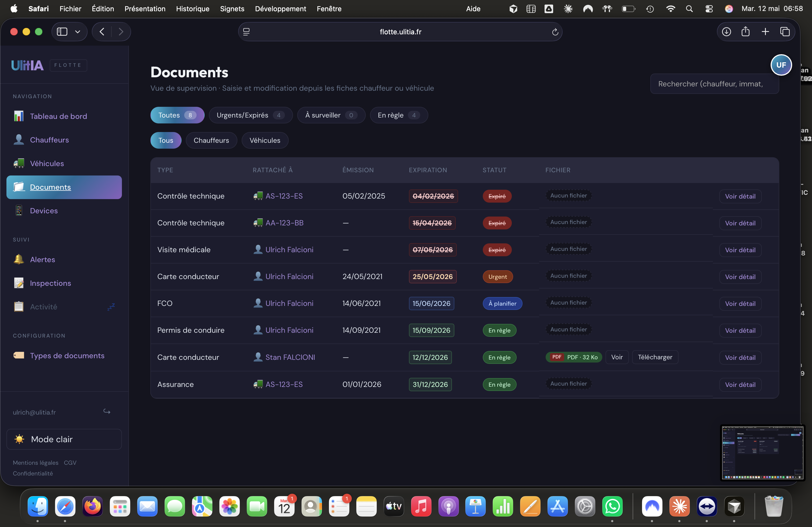This screenshot has height=527, width=812.
Task: Click the À planifier status badge
Action: (x=502, y=304)
